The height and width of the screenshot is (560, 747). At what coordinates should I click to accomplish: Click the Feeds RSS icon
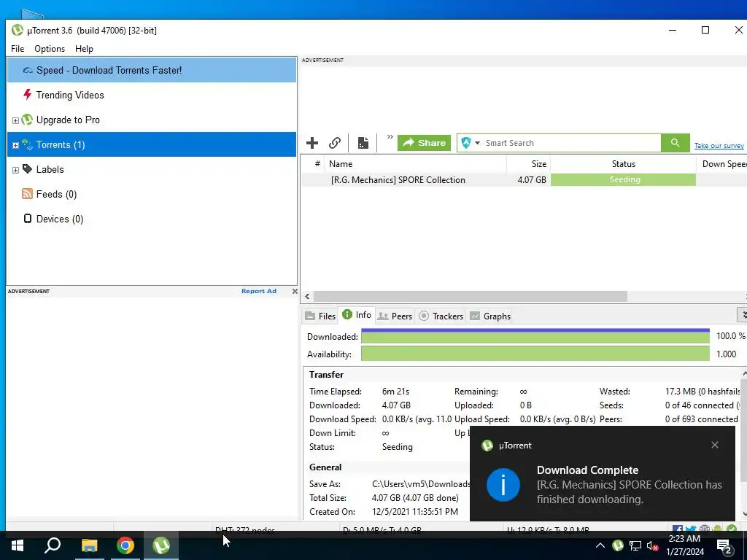[x=27, y=194]
